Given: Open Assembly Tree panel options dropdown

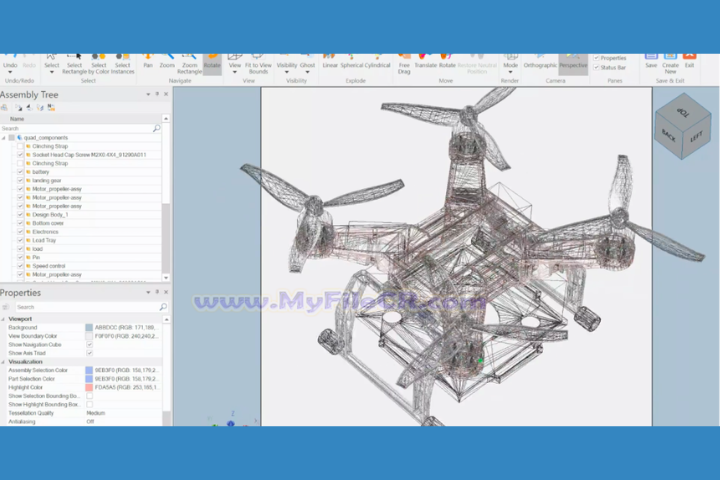Looking at the screenshot, I should [148, 94].
